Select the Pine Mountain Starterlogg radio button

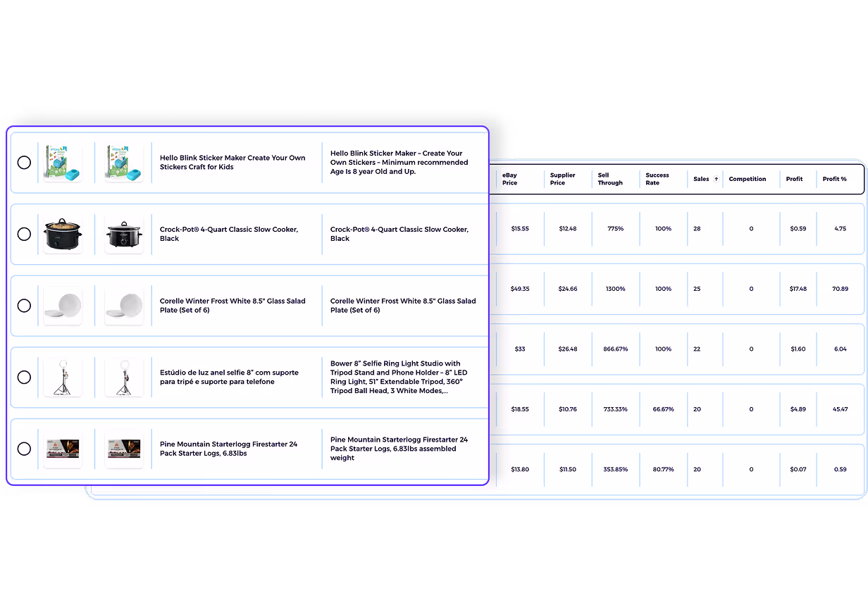click(24, 449)
